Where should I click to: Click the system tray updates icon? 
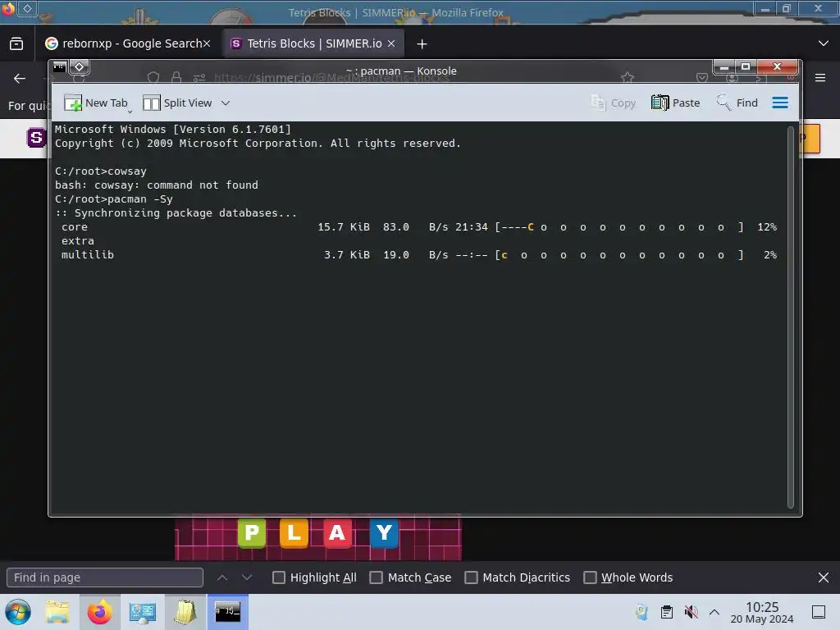(x=641, y=612)
